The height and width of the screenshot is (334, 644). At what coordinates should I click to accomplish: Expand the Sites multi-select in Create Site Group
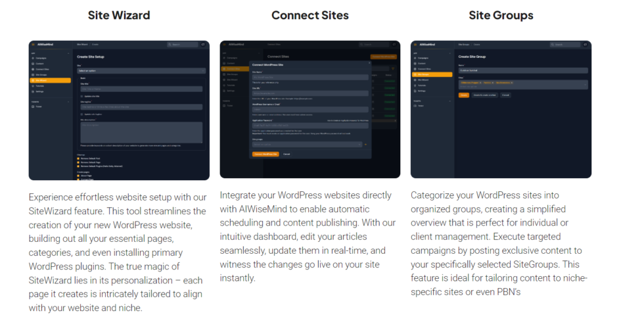point(523,85)
